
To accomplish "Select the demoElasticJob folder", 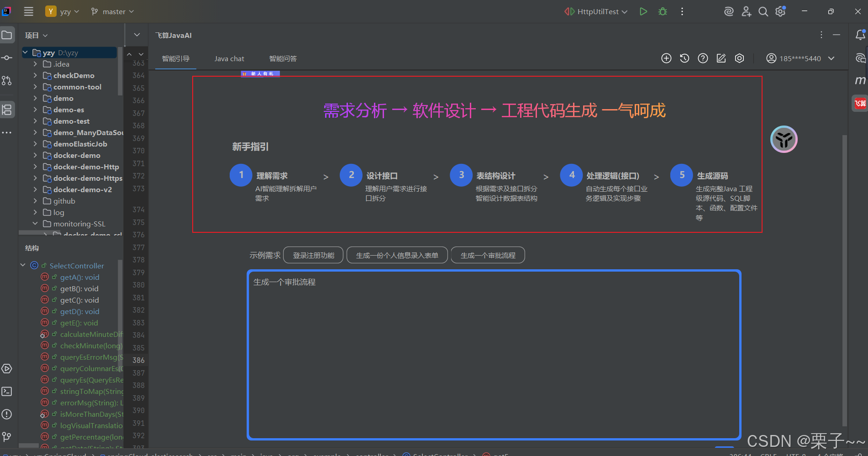I will tap(80, 144).
